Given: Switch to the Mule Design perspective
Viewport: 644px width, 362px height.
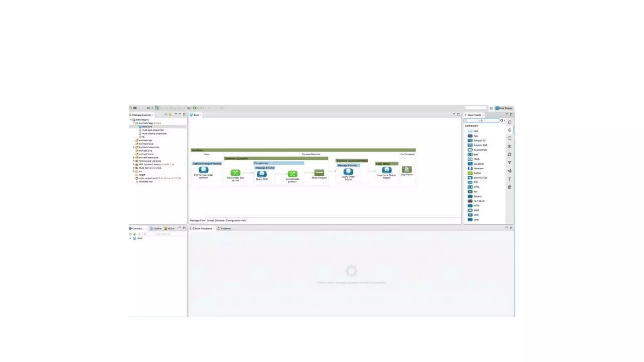Looking at the screenshot, I should pyautogui.click(x=503, y=108).
